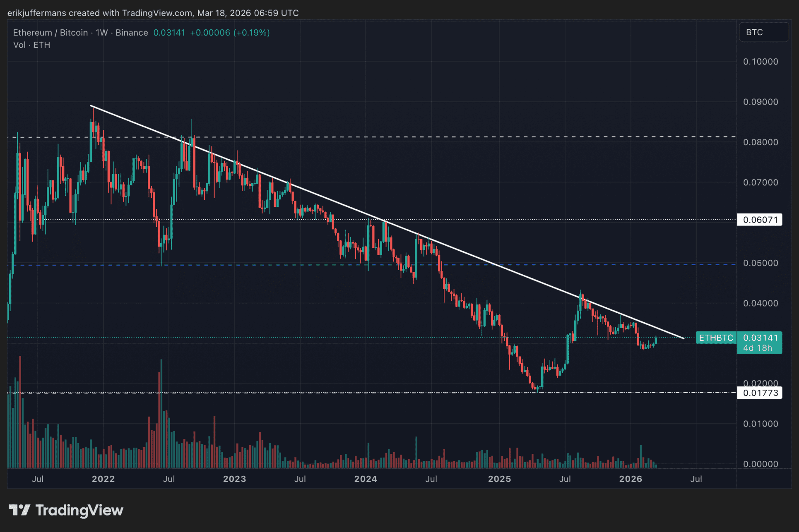Click the ETHBTC symbol tag on price axis
This screenshot has height=532, width=799.
716,338
